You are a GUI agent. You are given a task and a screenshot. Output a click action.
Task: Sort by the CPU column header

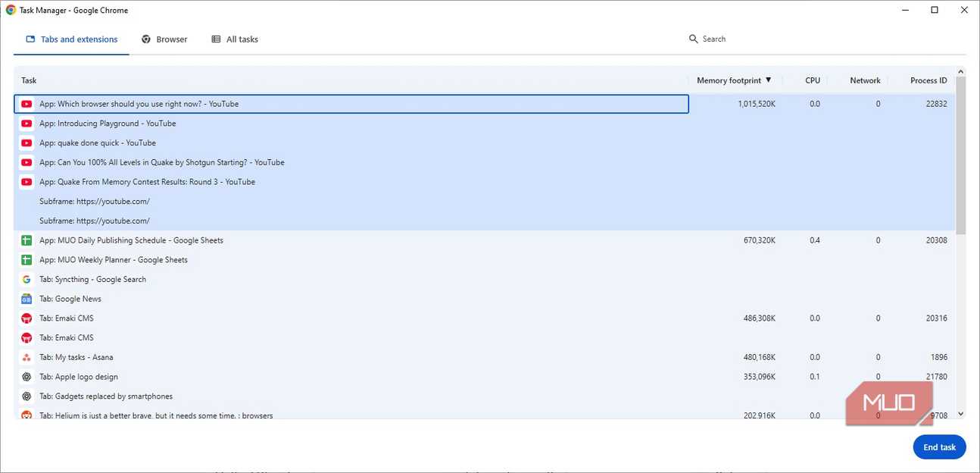(x=813, y=80)
